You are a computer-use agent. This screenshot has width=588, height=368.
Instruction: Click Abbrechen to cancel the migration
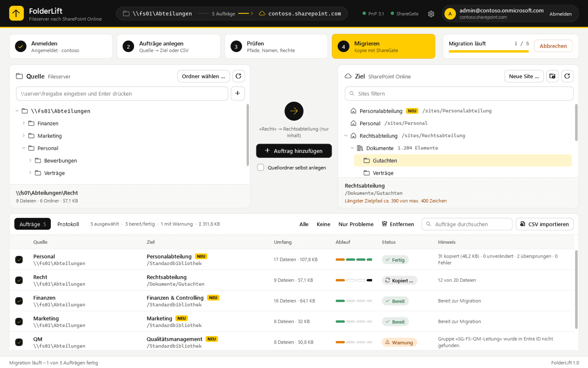point(553,46)
